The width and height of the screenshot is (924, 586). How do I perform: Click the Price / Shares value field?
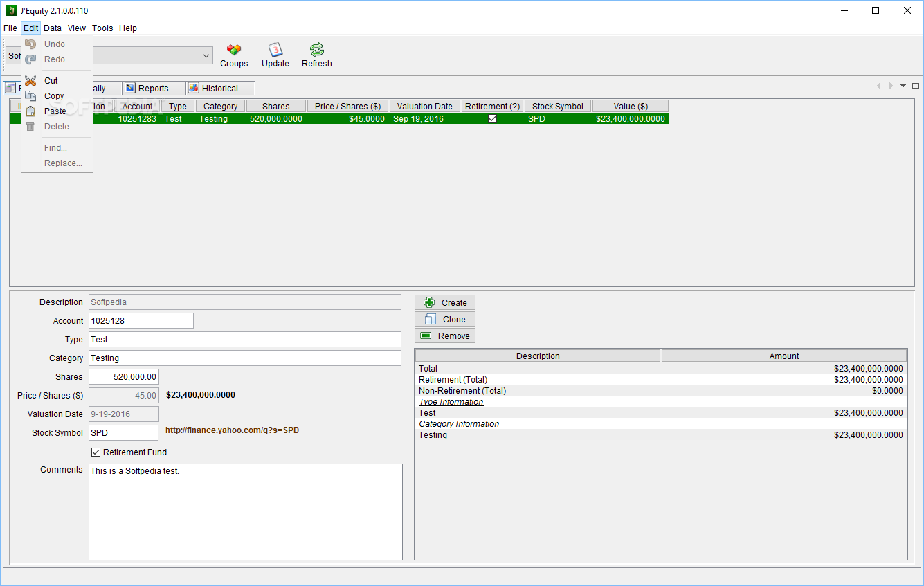(x=124, y=396)
